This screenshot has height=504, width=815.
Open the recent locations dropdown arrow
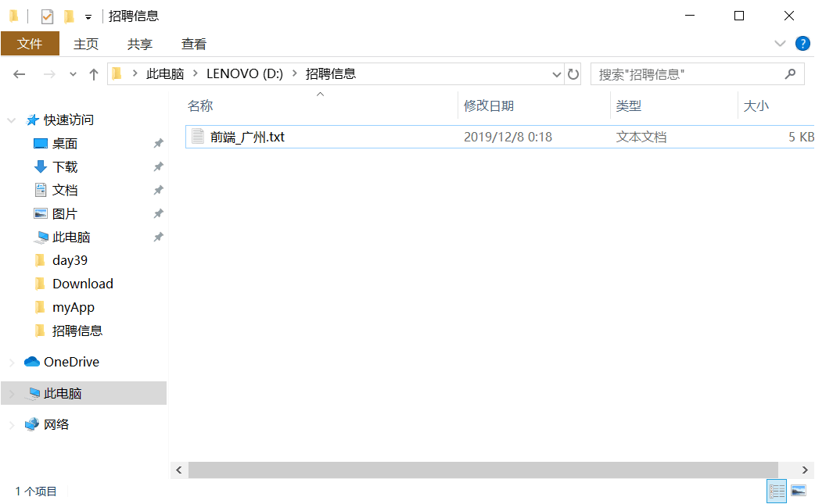(x=73, y=74)
